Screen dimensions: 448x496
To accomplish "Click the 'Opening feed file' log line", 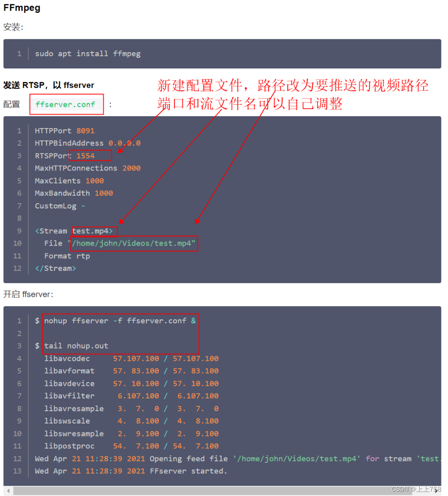I will click(238, 458).
